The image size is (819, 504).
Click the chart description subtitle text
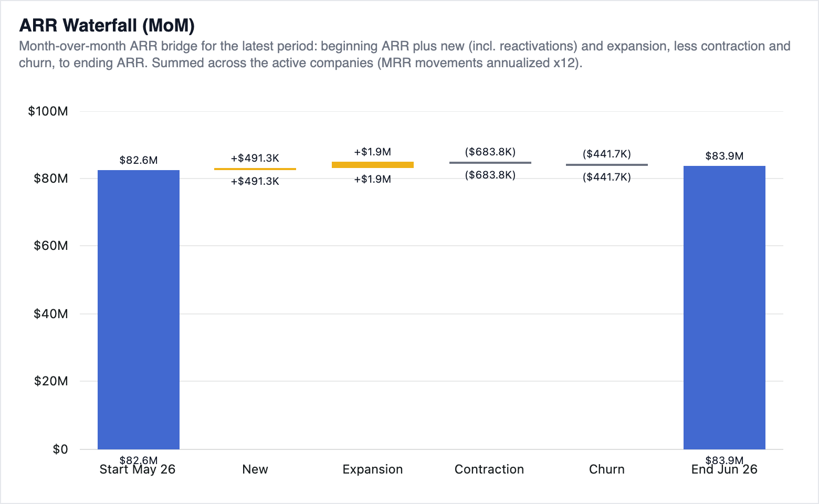tap(405, 55)
